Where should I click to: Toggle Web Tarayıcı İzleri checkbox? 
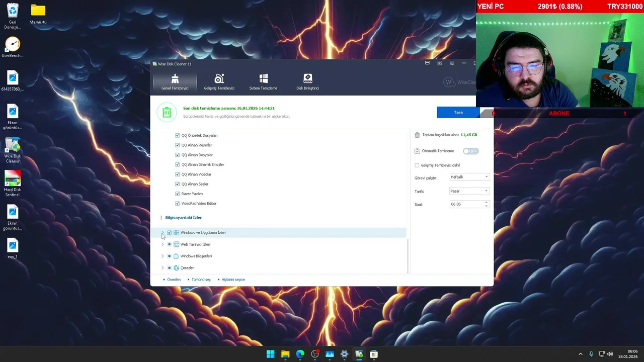pos(170,244)
